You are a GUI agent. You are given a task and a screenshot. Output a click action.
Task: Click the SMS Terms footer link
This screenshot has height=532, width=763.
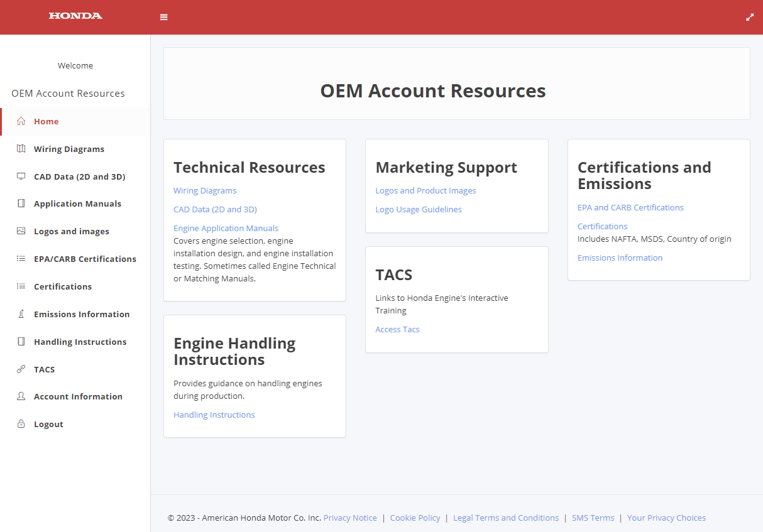(x=593, y=518)
